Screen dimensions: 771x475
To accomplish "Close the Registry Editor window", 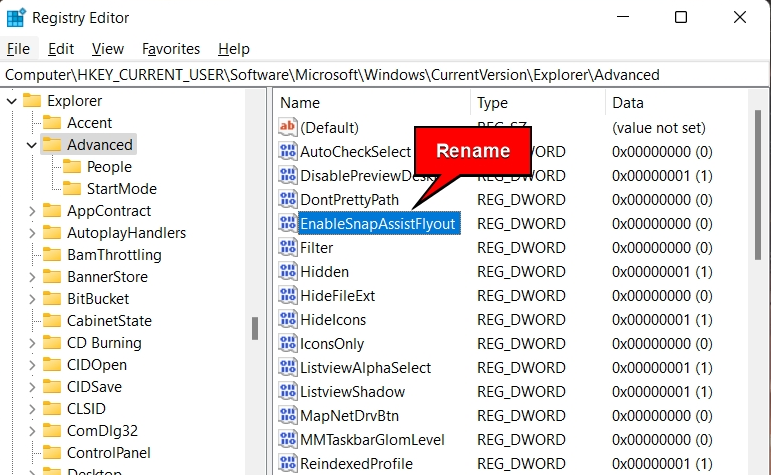I will [x=740, y=17].
